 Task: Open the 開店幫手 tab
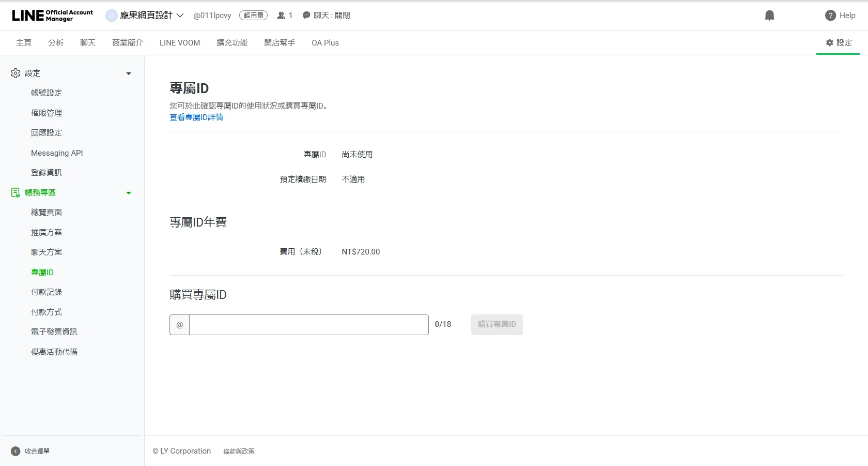coord(280,43)
